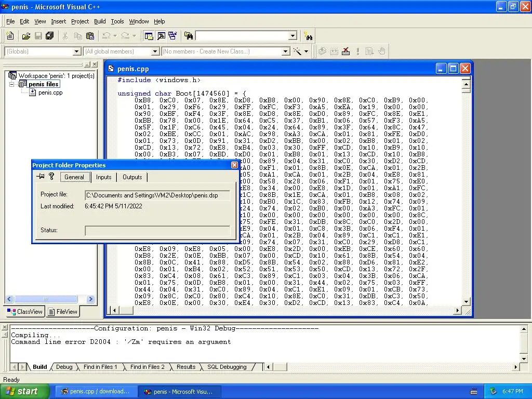Screen dimensions: 532x399
Task: Click the editor's scroll down arrow
Action: pos(466,302)
